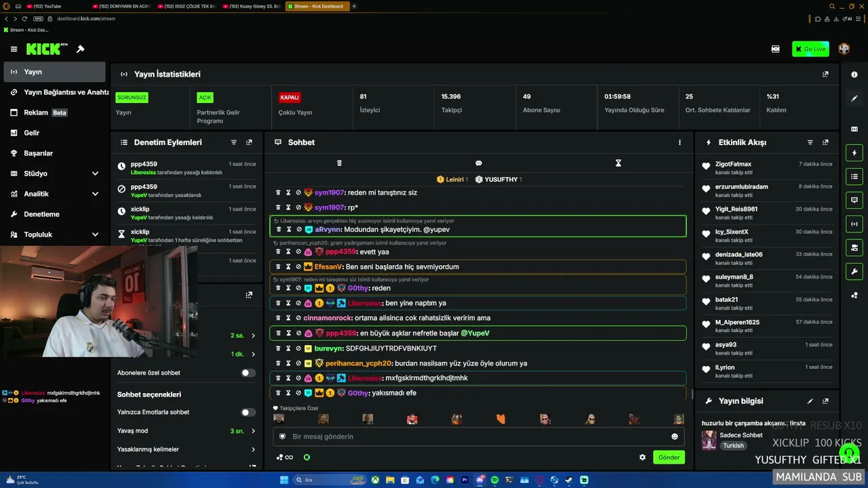This screenshot has width=868, height=488.
Task: Click the @YupeV mention in ppp4359's message
Action: pos(475,333)
